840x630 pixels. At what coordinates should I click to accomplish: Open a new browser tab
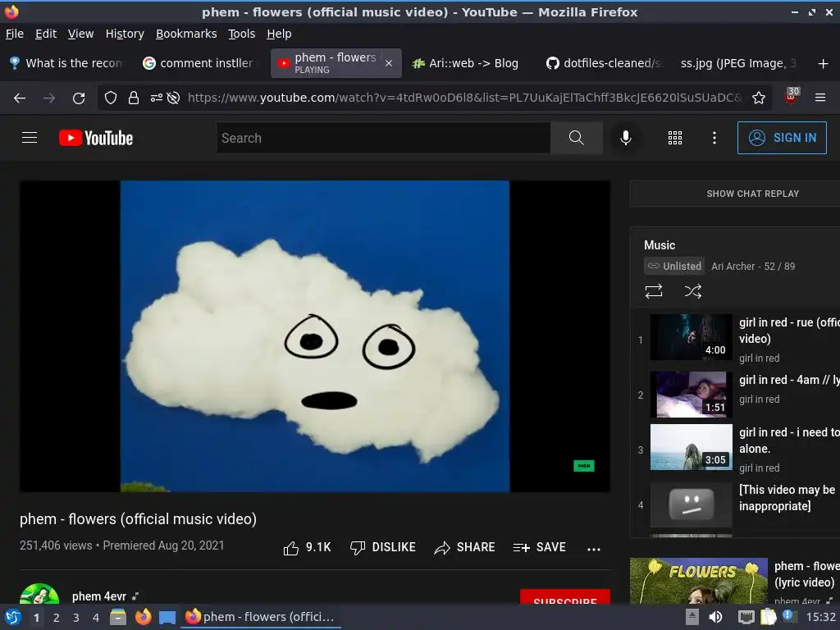(823, 64)
